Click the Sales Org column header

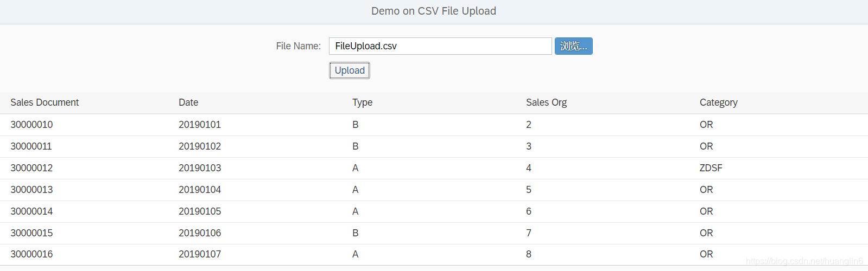pyautogui.click(x=546, y=102)
